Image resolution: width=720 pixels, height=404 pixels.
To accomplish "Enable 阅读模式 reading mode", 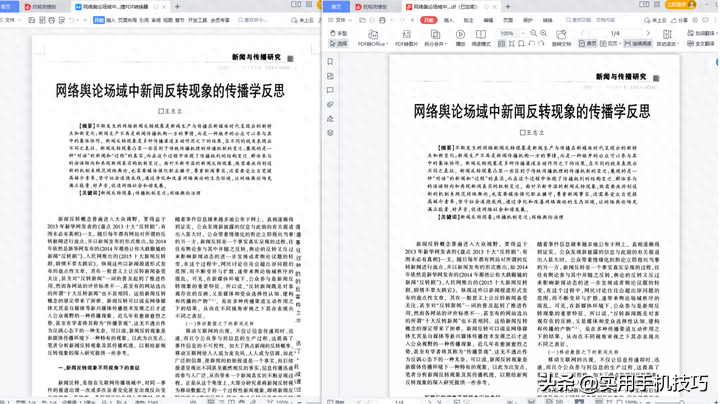I will pos(481,38).
